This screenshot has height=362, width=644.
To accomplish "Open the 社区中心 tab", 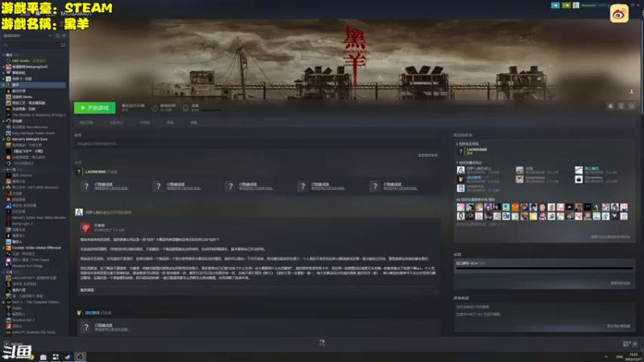I will coord(116,122).
